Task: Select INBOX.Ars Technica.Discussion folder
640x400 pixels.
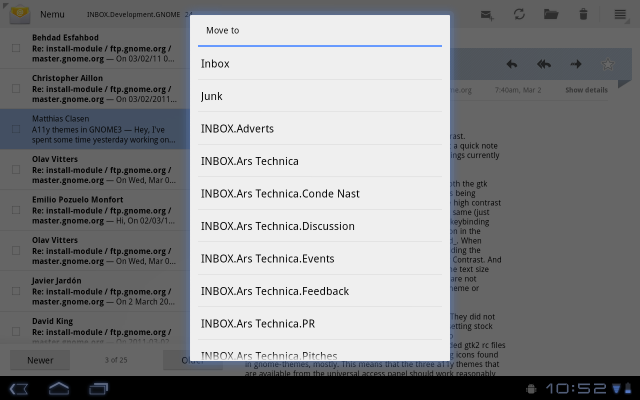Action: coord(320,226)
